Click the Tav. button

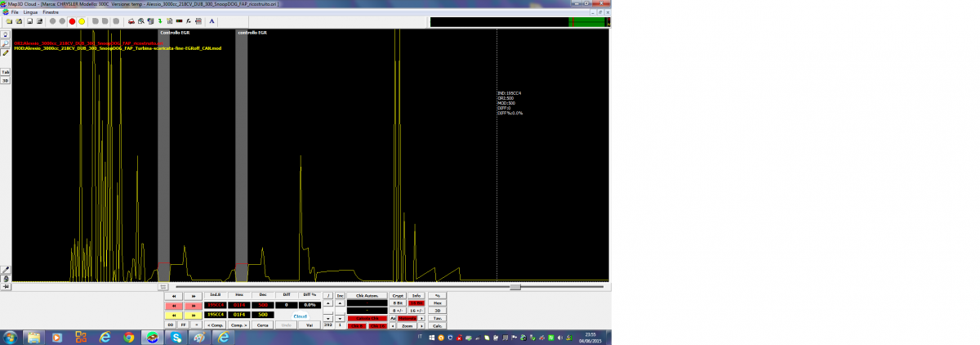[x=437, y=318]
